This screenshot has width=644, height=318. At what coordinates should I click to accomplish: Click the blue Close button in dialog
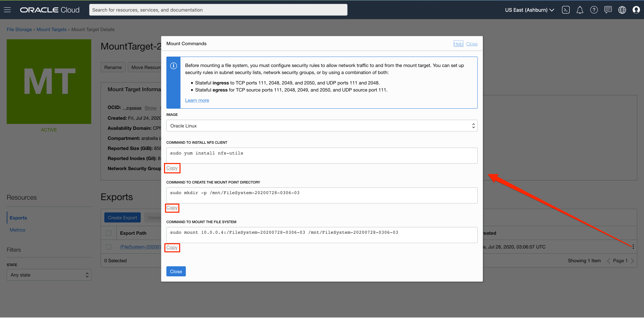tap(176, 271)
